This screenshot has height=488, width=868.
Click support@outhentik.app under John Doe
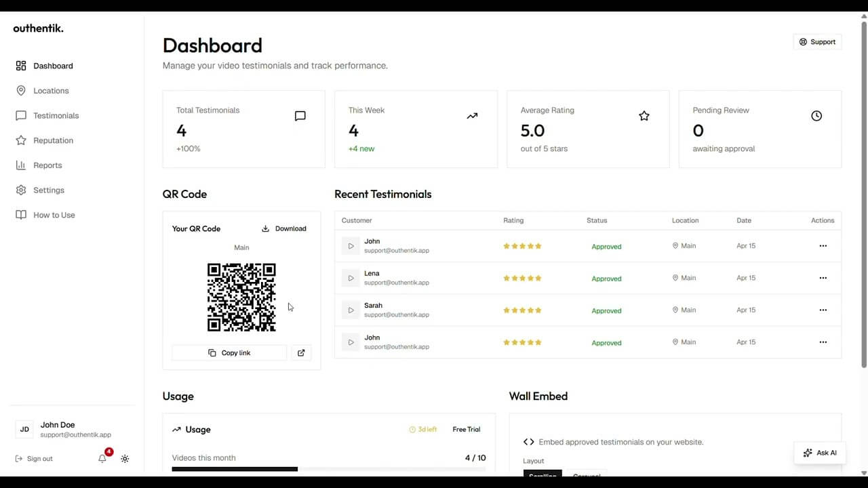tap(75, 435)
